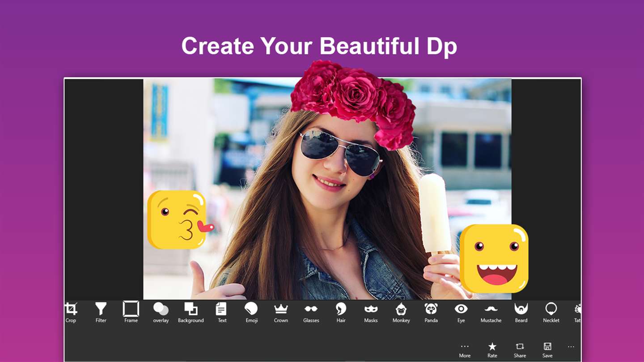Open the Masks sticker category

tap(371, 312)
